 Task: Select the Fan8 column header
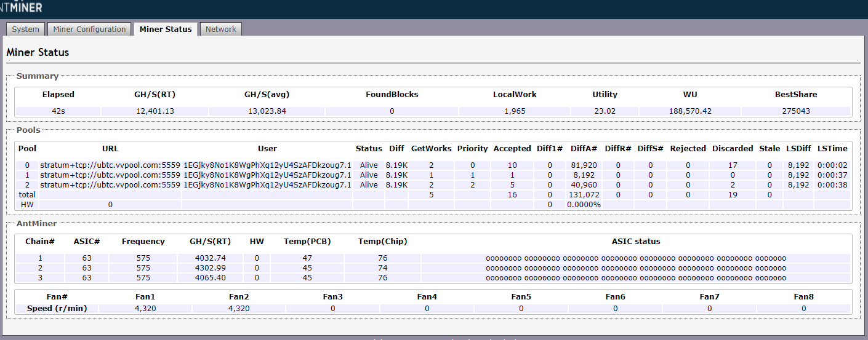[803, 296]
